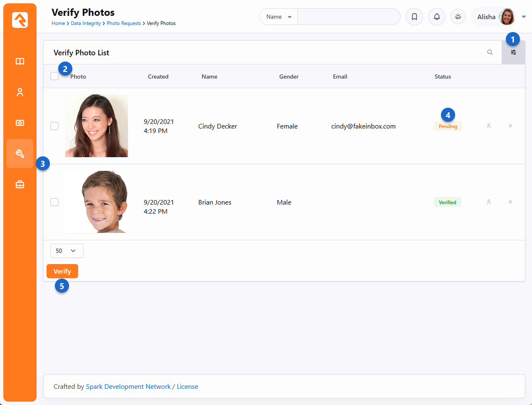The height and width of the screenshot is (405, 532).
Task: Click the search icon in Verify Photo List
Action: tap(490, 52)
